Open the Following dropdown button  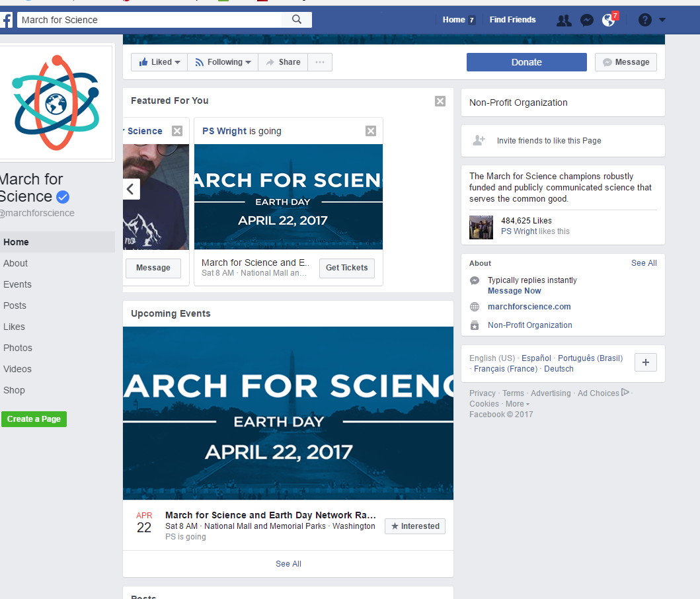(x=223, y=62)
